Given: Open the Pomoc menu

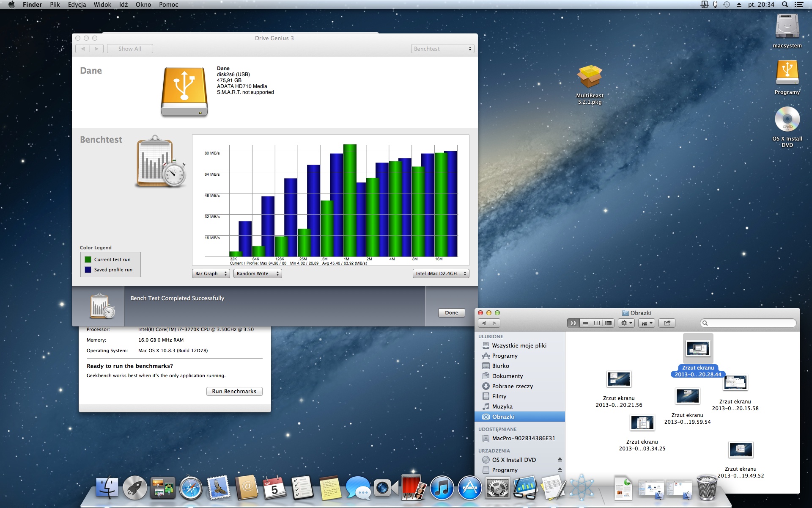Looking at the screenshot, I should coord(169,5).
